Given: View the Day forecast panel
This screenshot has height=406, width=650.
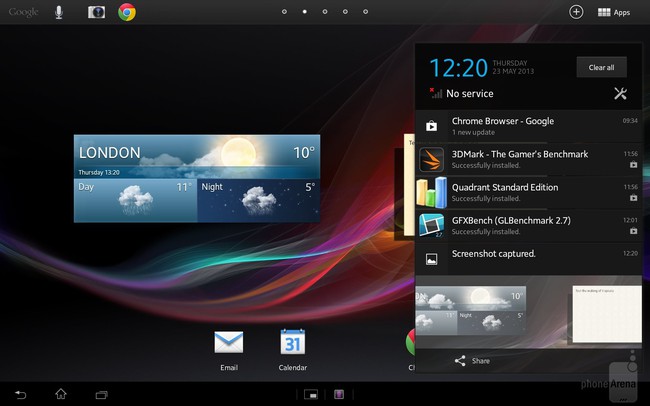Looking at the screenshot, I should pos(136,200).
